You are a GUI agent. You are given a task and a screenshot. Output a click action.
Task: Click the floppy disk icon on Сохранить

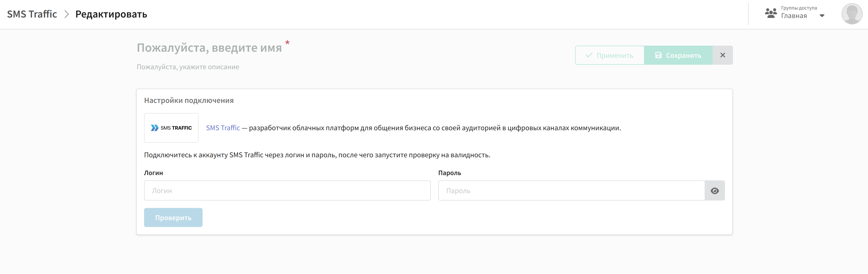coord(658,55)
